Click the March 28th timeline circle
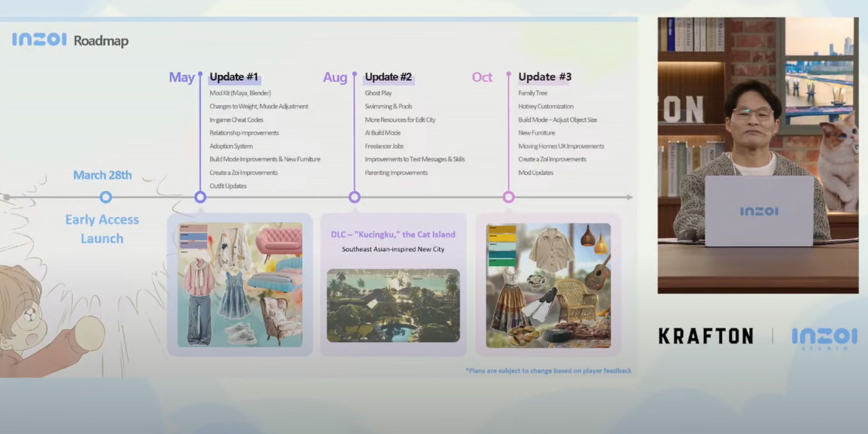 coord(105,197)
